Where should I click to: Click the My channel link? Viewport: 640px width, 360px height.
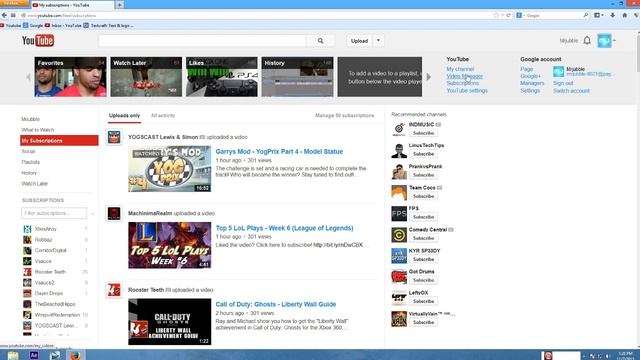(x=460, y=69)
